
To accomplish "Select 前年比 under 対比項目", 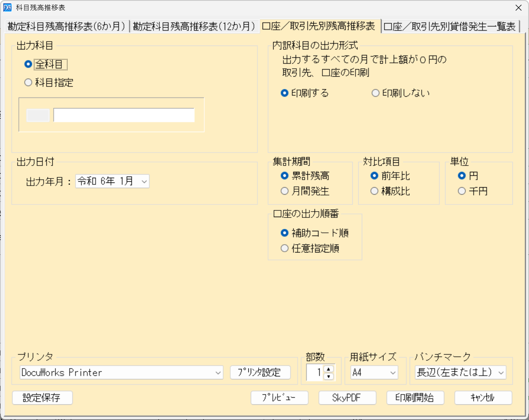I will [374, 176].
